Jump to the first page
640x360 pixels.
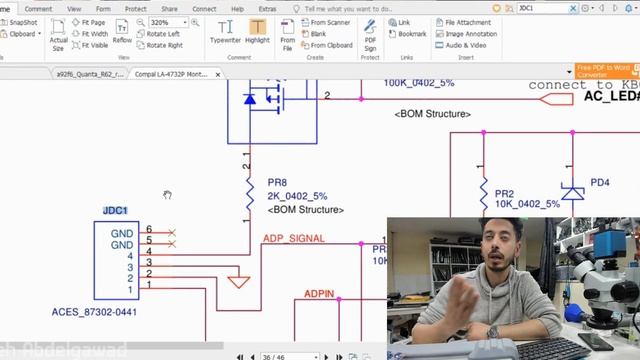[x=240, y=357]
